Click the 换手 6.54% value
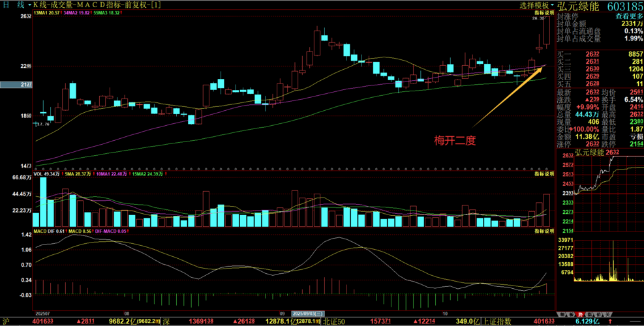 tap(635, 99)
